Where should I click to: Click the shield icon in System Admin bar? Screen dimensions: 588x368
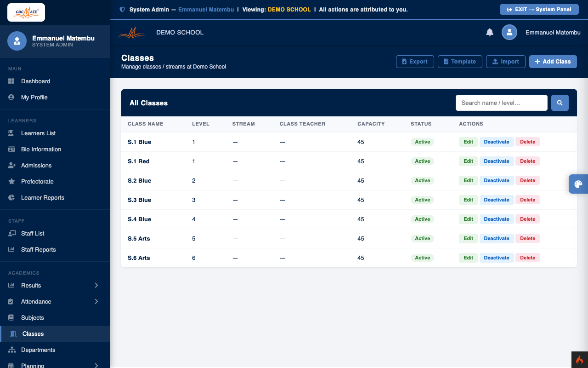pyautogui.click(x=122, y=10)
